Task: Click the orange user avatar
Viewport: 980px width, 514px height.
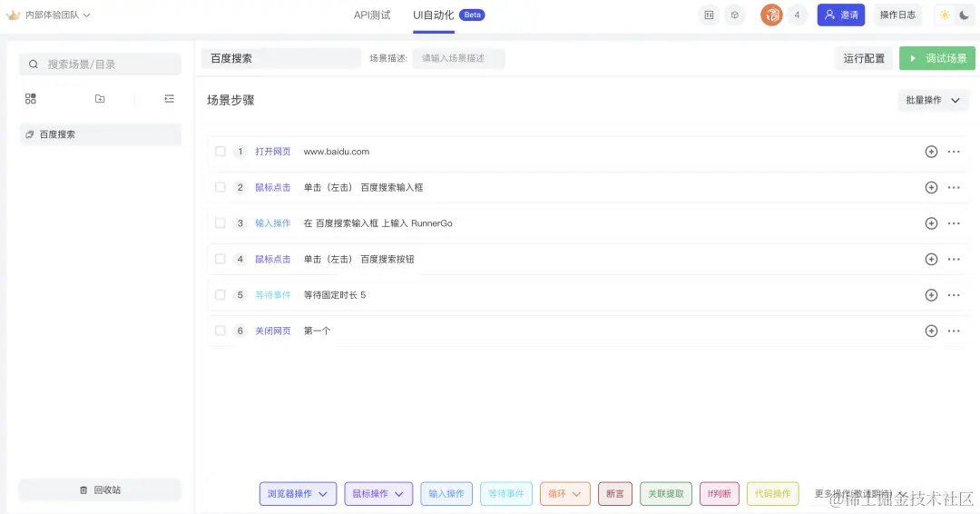Action: tap(771, 15)
